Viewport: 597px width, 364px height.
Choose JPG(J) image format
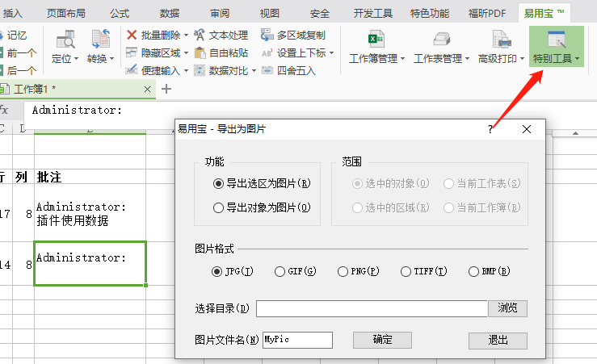coord(232,271)
